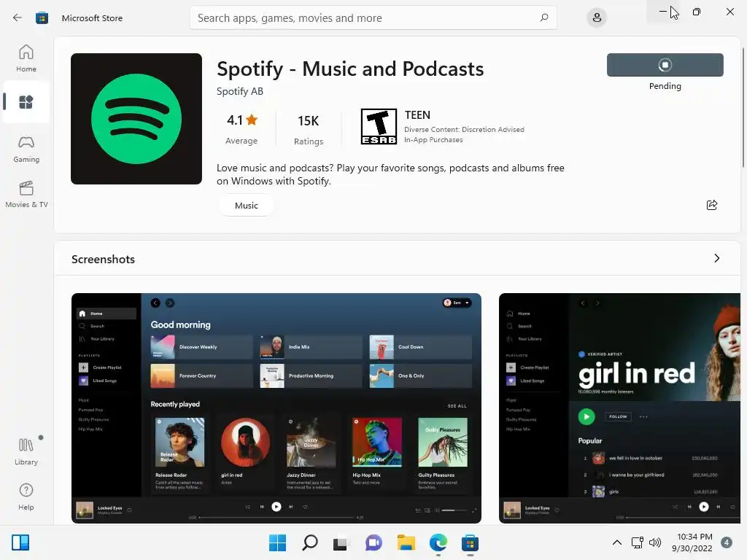Image resolution: width=747 pixels, height=560 pixels.
Task: Click the ESRB Teen rating badge
Action: pos(379,127)
